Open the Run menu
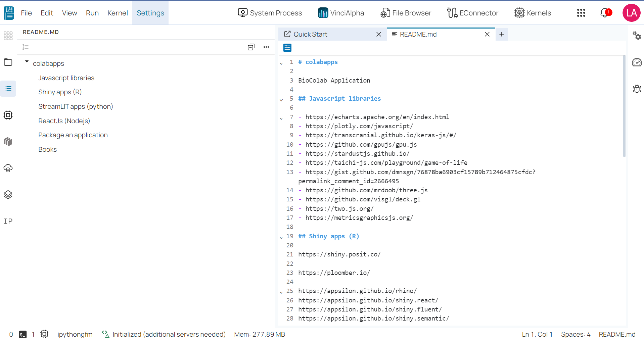Screen dimensions: 644x339 coord(92,13)
